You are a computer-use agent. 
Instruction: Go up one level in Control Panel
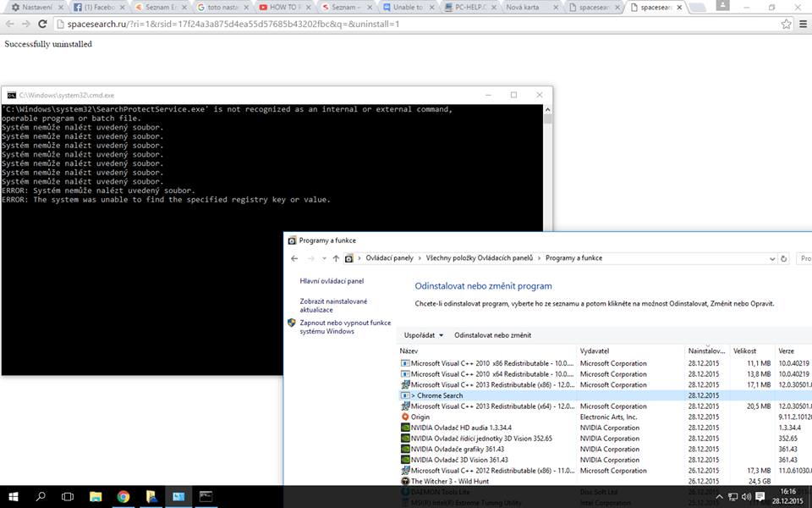click(336, 258)
